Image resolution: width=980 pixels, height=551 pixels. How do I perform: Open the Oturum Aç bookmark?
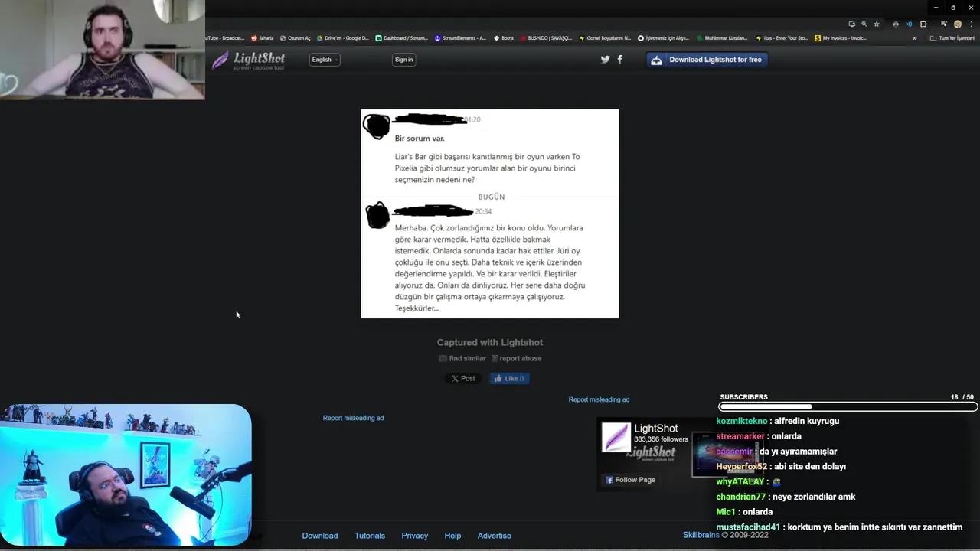pyautogui.click(x=296, y=38)
